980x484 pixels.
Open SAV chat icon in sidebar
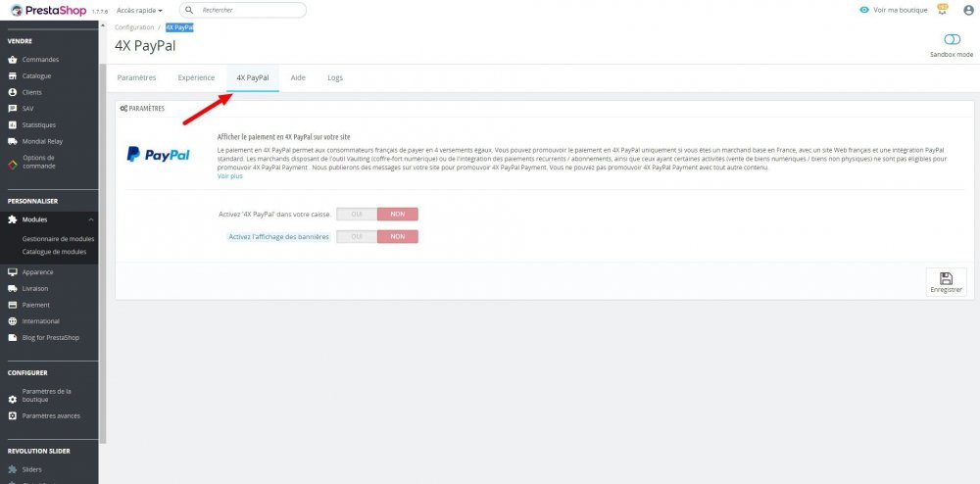point(12,109)
